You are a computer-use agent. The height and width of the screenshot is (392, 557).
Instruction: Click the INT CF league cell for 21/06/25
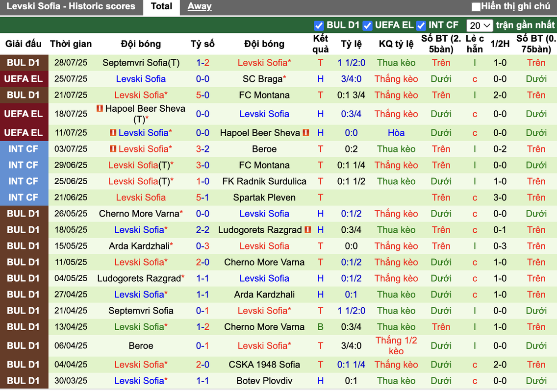[x=24, y=197]
